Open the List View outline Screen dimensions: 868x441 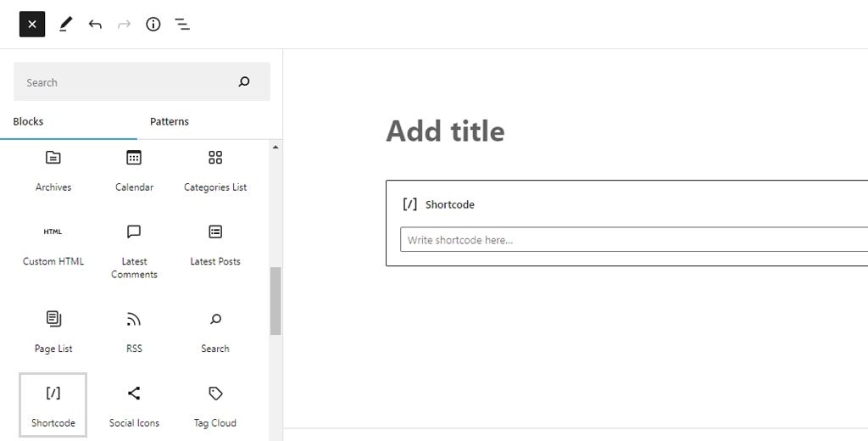[x=182, y=25]
